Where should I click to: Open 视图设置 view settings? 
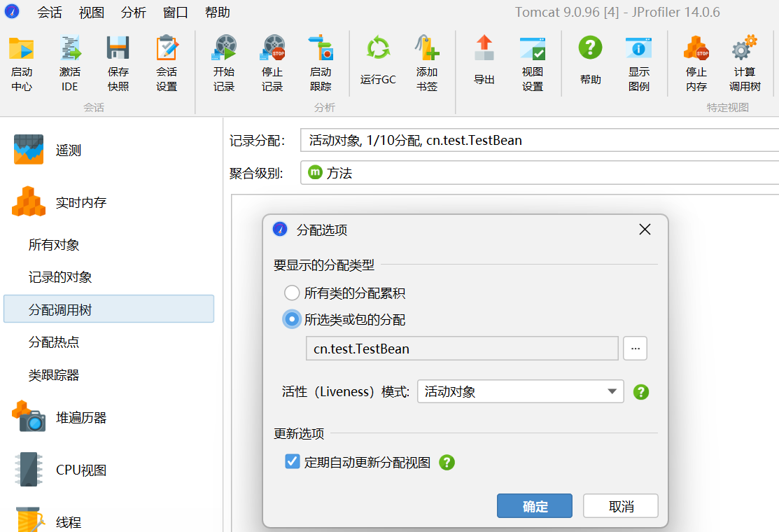[x=533, y=64]
